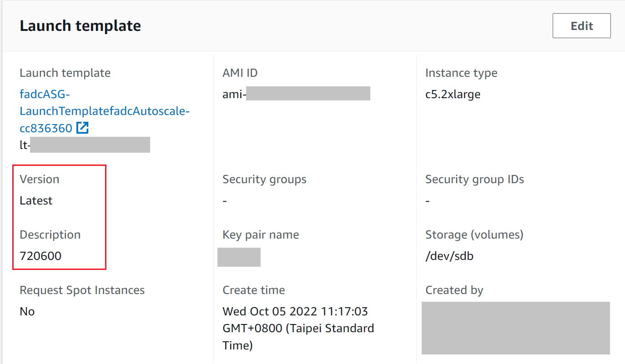Click the Security groups label
Screen dimensions: 625x364
click(x=264, y=180)
